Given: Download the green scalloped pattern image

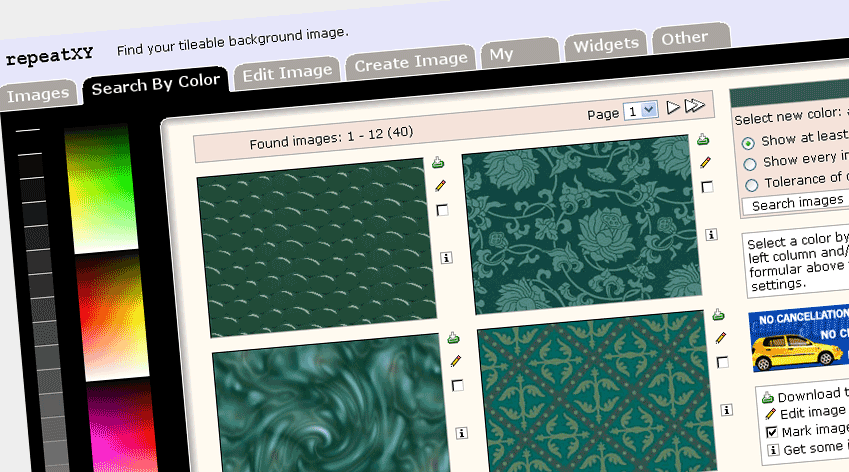Looking at the screenshot, I should [438, 163].
